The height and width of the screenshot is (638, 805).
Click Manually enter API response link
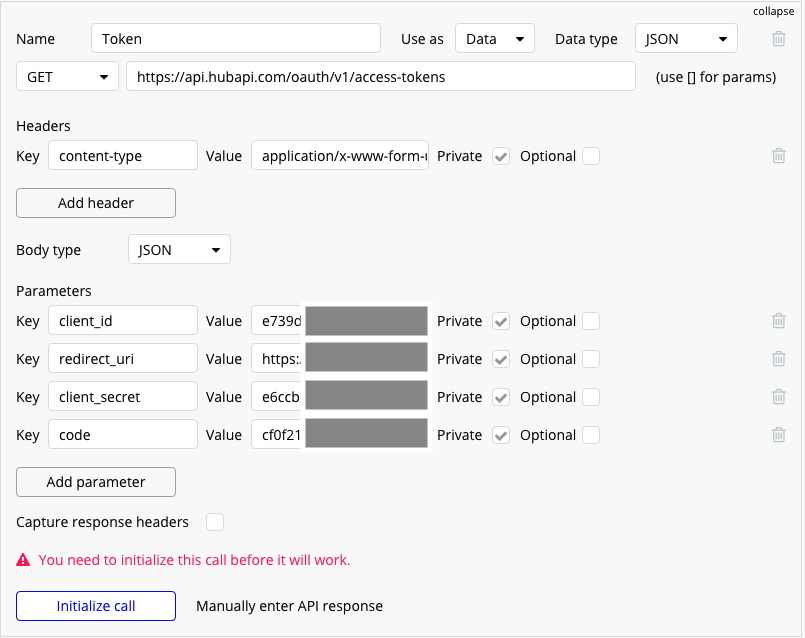point(289,606)
